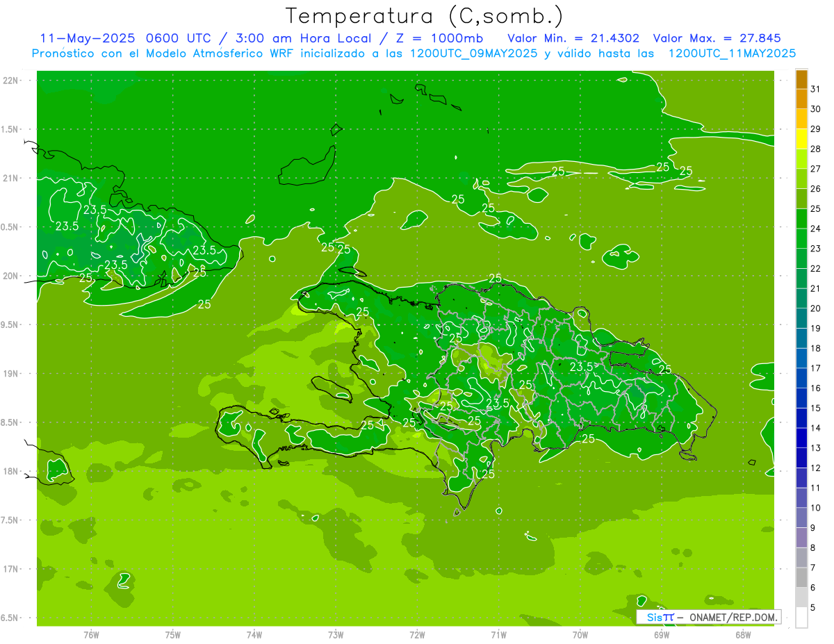Click "Valor Max. = 27.845"
Screen dimensions: 834x644
click(x=717, y=38)
